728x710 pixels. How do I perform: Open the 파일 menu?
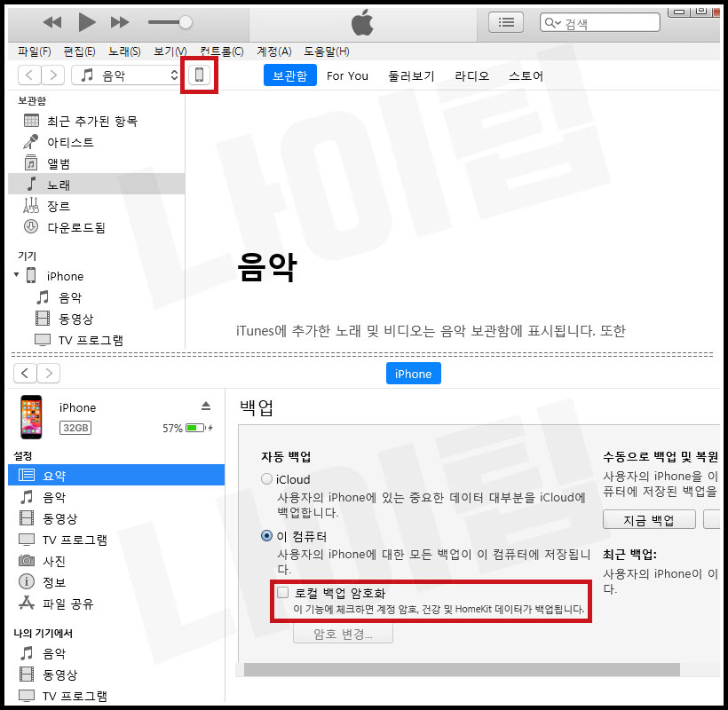click(35, 51)
